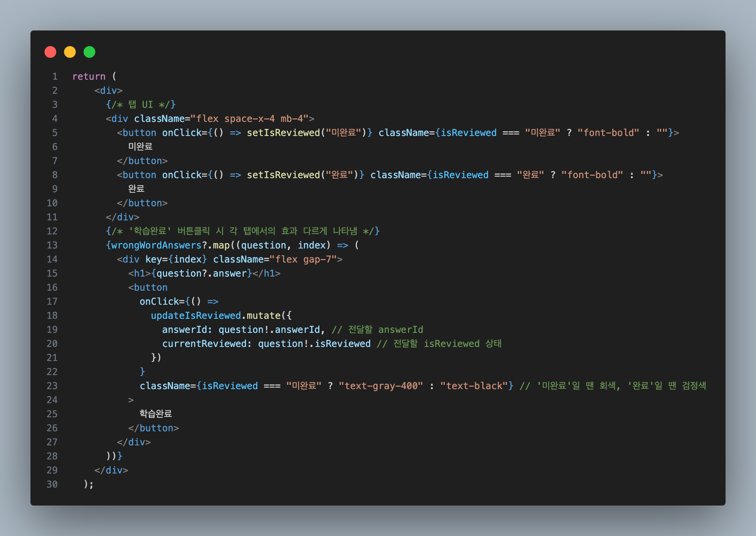Image resolution: width=756 pixels, height=536 pixels.
Task: Click currentReviewed property on line 20
Action: (204, 344)
